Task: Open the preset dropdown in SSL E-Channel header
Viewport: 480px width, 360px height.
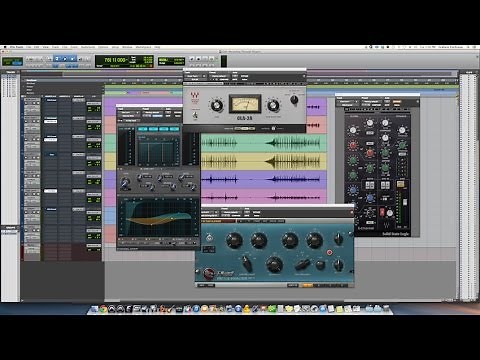Action: click(373, 101)
